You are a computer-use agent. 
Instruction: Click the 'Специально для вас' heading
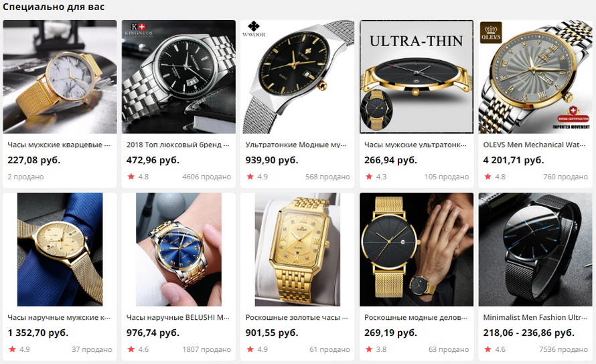(x=54, y=7)
